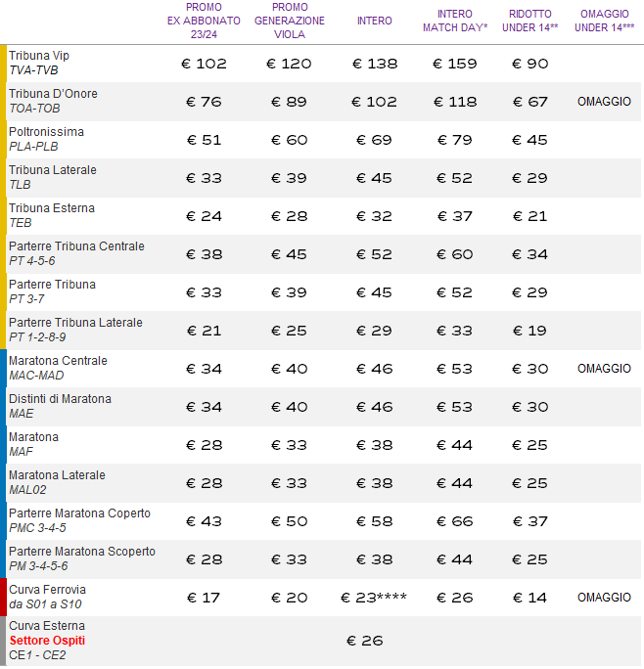
Task: Select Tribuna D'Onore Generazione Viola price € 89
Action: click(290, 102)
